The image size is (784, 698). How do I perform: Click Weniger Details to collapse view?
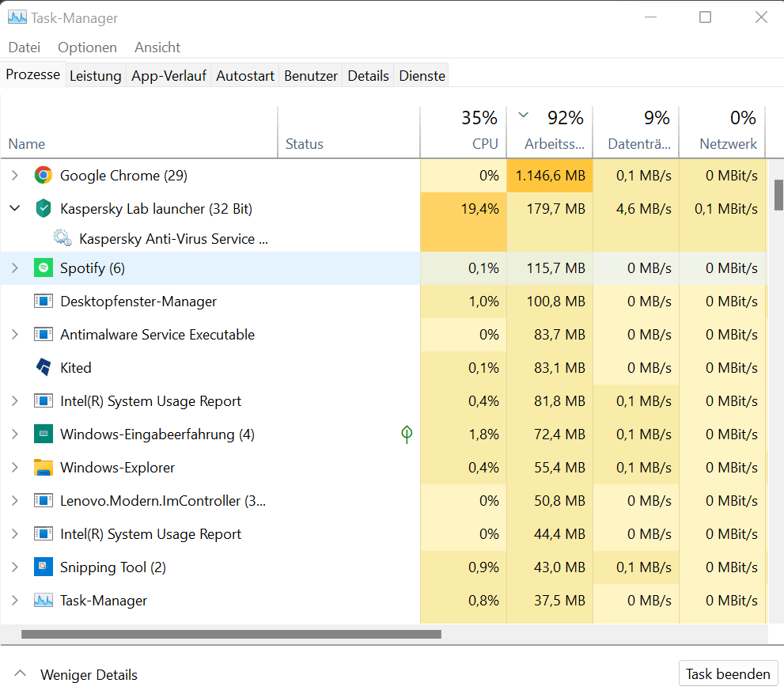coord(76,674)
